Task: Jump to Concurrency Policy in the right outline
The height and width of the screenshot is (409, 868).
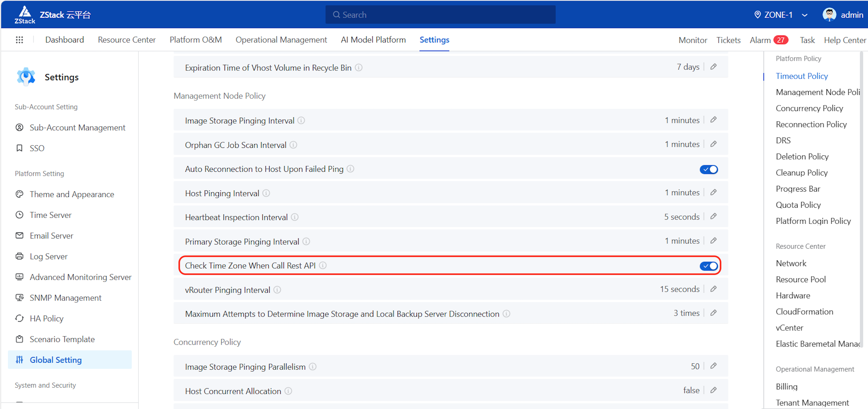Action: (x=809, y=108)
